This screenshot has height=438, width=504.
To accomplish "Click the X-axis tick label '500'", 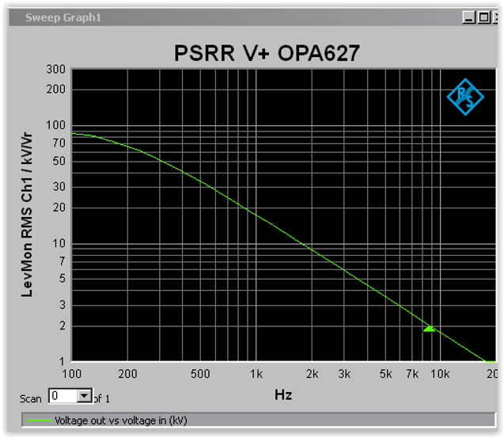I will click(x=200, y=374).
